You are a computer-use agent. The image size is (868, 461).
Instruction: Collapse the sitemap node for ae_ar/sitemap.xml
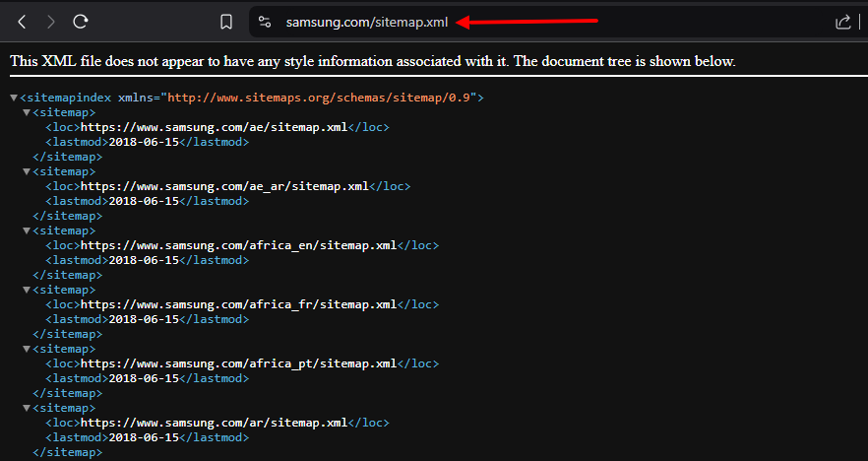click(26, 171)
